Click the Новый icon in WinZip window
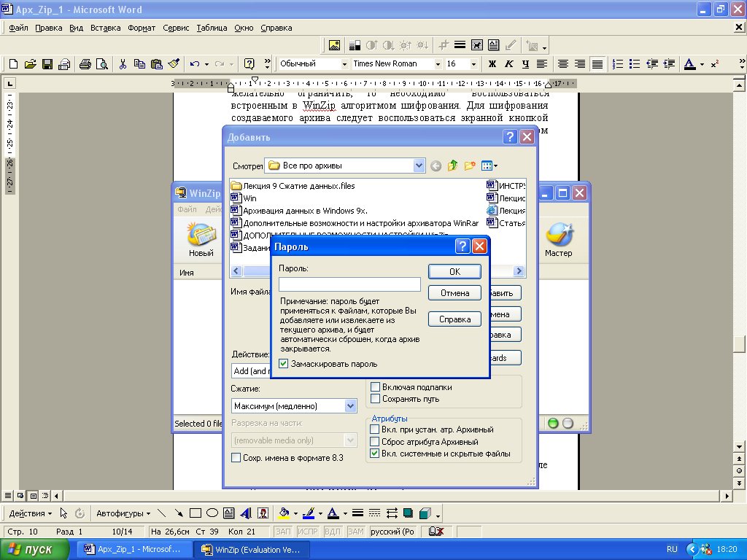This screenshot has height=560, width=747. coord(201,239)
